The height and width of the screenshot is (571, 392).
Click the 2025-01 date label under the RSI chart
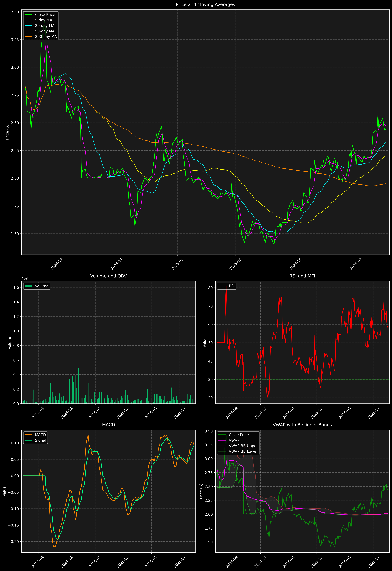coord(289,413)
